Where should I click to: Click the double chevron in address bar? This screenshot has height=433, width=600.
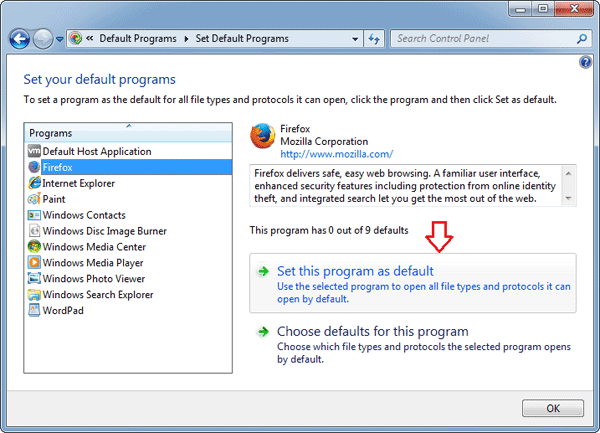tap(90, 38)
